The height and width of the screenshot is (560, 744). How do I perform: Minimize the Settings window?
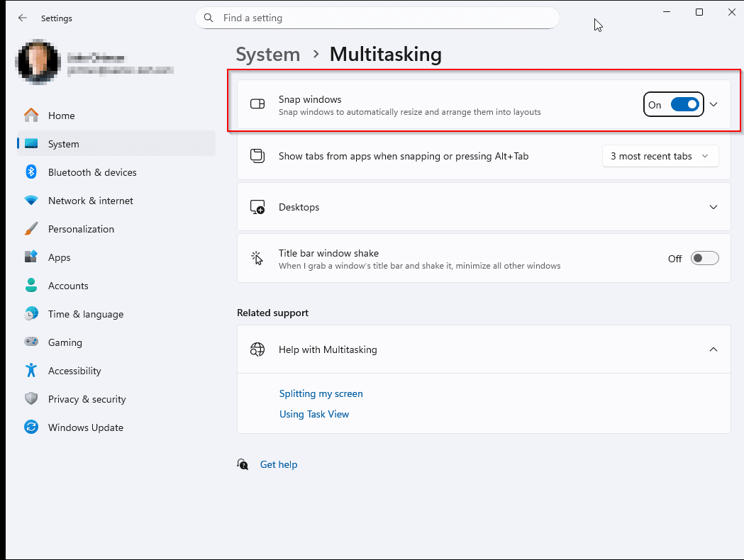[x=667, y=12]
